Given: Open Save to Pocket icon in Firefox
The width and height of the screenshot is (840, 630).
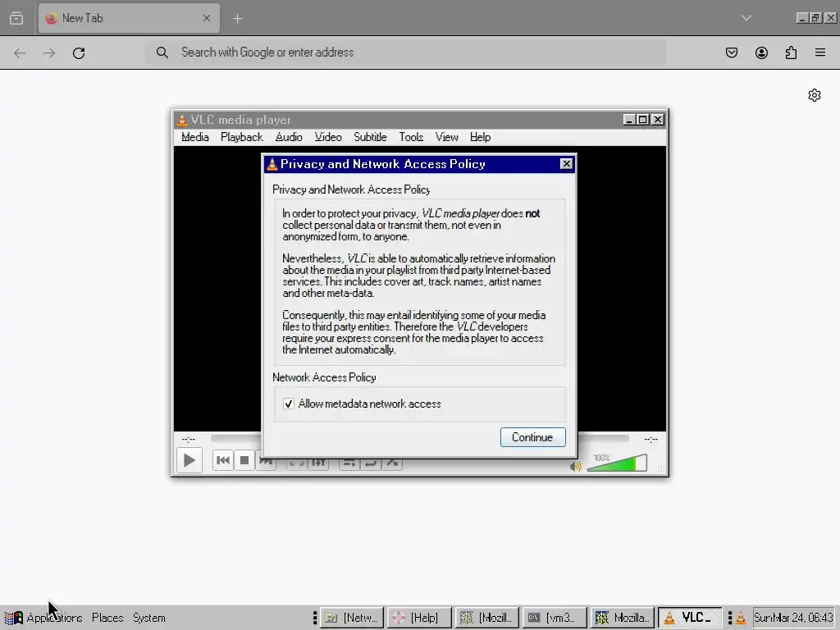Looking at the screenshot, I should (732, 52).
